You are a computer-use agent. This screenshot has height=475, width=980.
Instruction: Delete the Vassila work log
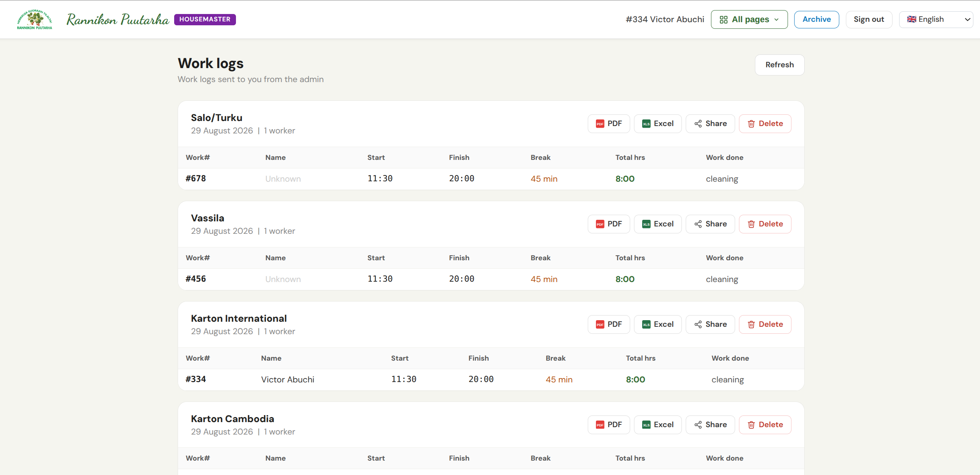(x=765, y=224)
